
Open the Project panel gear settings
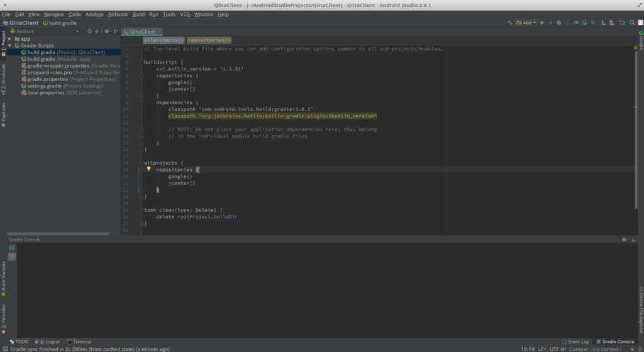pyautogui.click(x=107, y=31)
